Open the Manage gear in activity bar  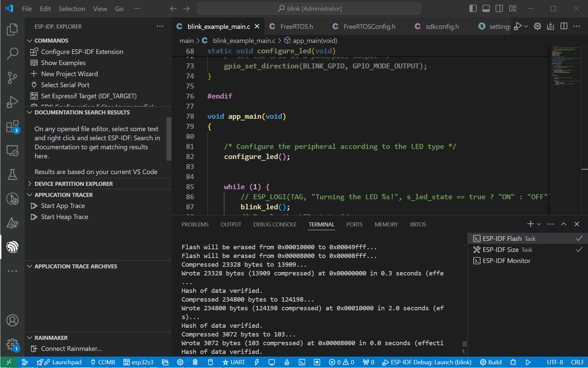12,345
